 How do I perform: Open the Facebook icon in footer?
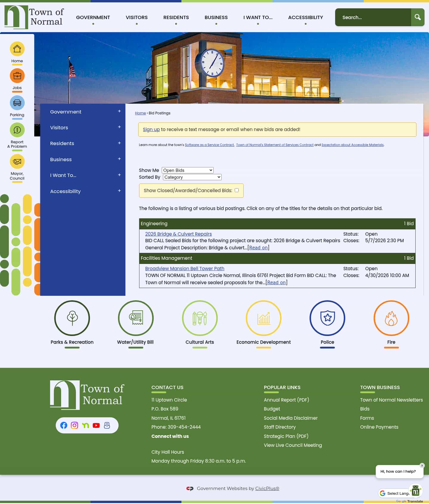click(x=64, y=425)
